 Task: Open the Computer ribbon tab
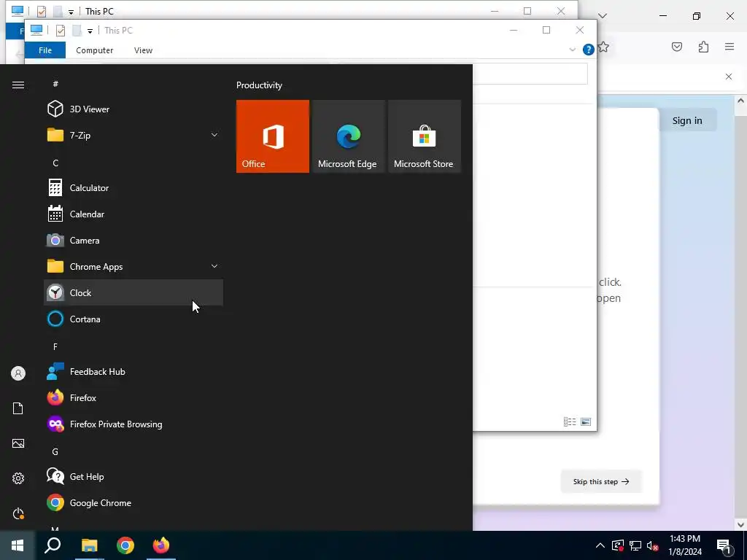click(x=94, y=50)
